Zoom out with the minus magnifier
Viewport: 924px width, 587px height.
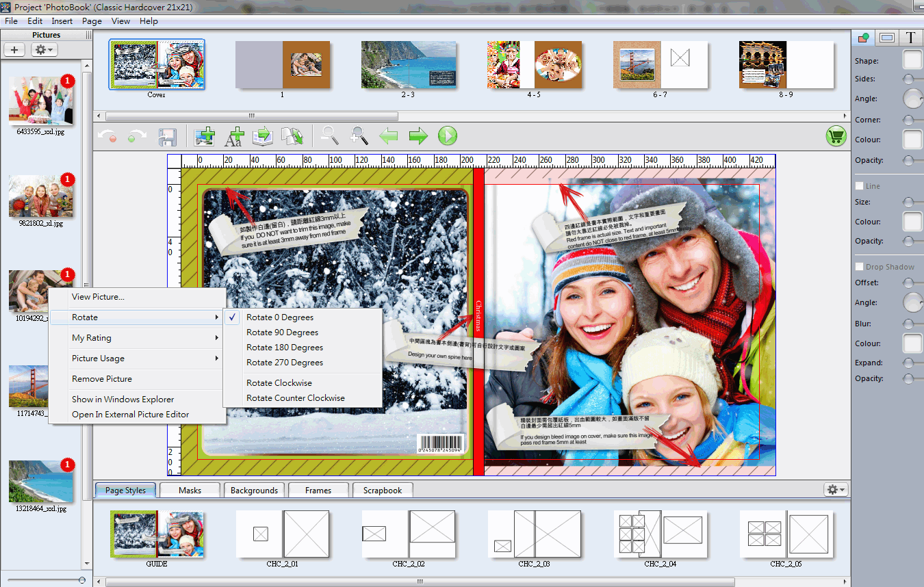click(330, 135)
